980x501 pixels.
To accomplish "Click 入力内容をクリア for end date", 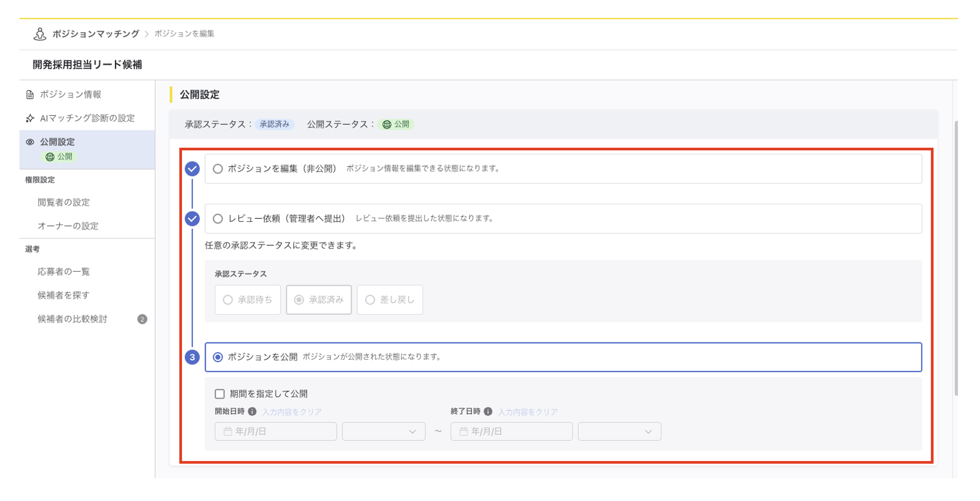I will [528, 412].
